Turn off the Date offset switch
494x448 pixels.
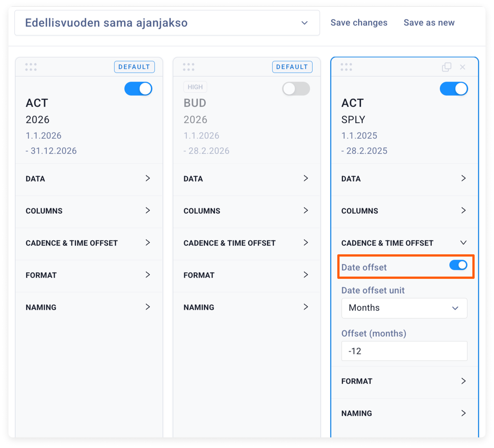pyautogui.click(x=458, y=265)
